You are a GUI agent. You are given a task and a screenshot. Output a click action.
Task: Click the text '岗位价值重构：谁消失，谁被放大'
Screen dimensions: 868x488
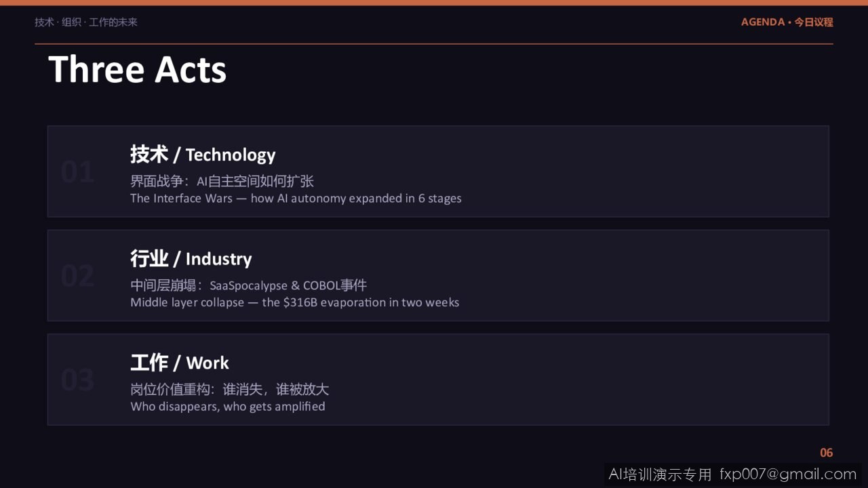(x=229, y=389)
